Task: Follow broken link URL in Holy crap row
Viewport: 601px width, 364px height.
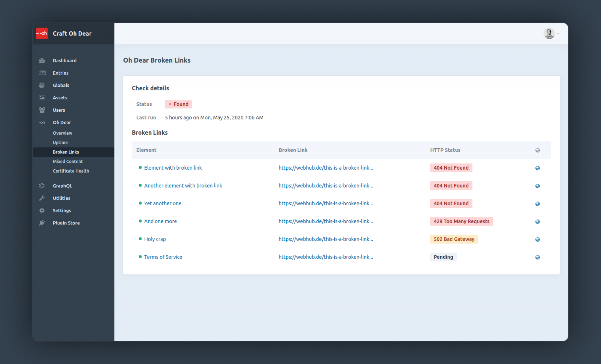Action: coord(326,239)
